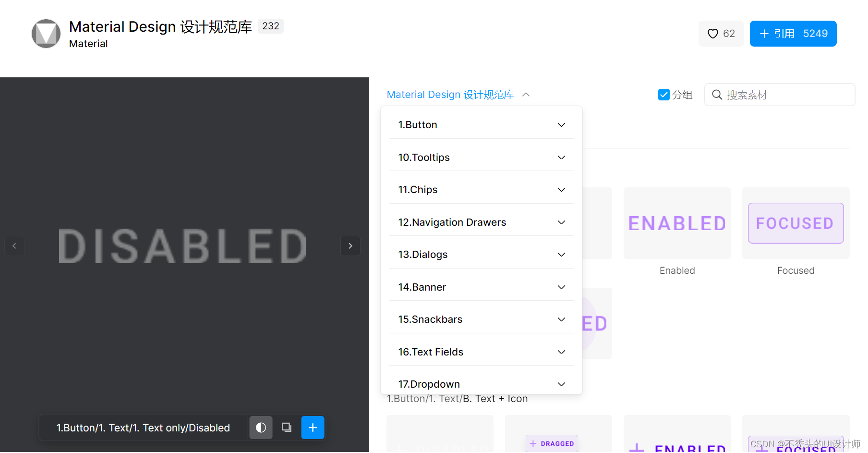Go to previous preview with the left arrow
868x453 pixels.
click(x=14, y=246)
